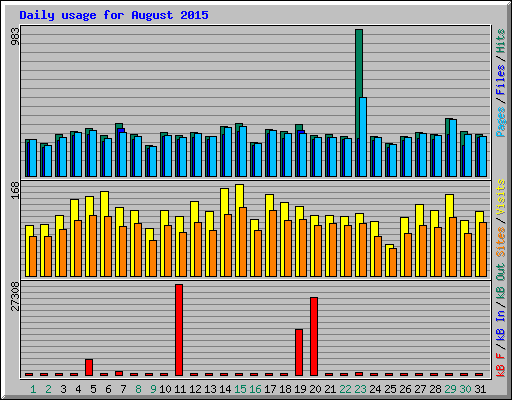The width and height of the screenshot is (512, 400).
Task: Click day label 7 on the x-axis
Action: 123,389
